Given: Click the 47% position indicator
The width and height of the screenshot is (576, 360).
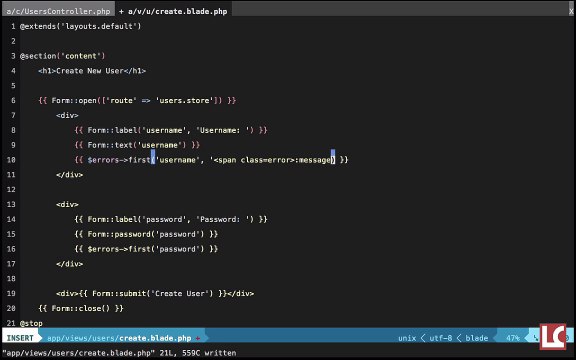Looking at the screenshot, I should [513, 338].
